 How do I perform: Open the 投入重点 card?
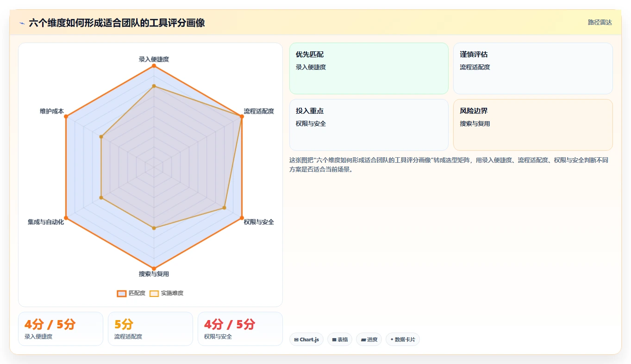pos(369,125)
